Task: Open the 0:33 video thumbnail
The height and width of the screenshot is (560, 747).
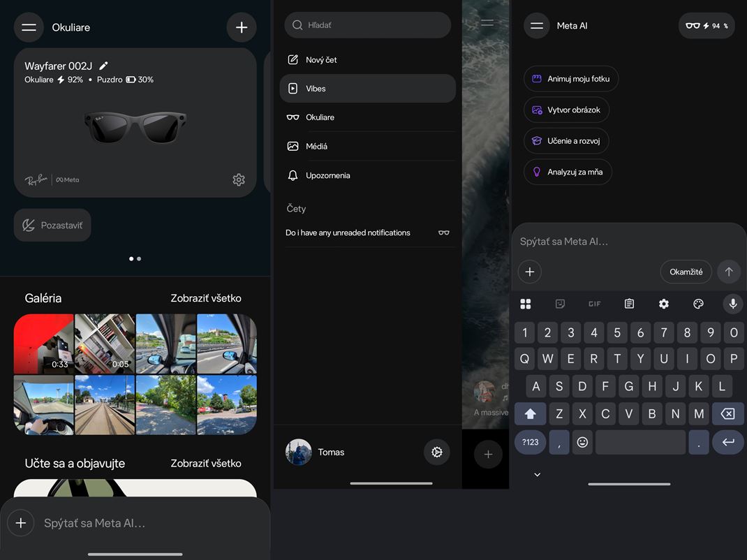Action: [x=44, y=344]
